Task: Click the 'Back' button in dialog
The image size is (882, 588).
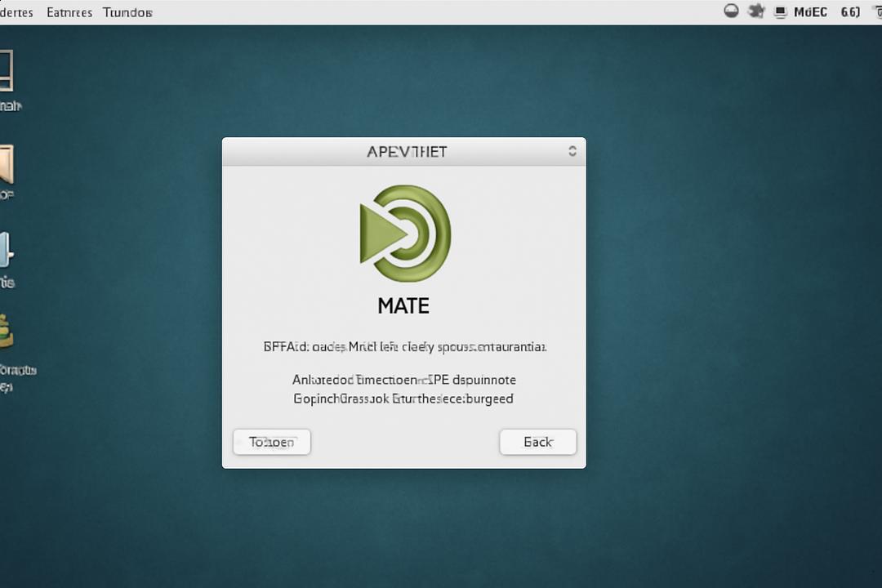Action: pyautogui.click(x=537, y=443)
